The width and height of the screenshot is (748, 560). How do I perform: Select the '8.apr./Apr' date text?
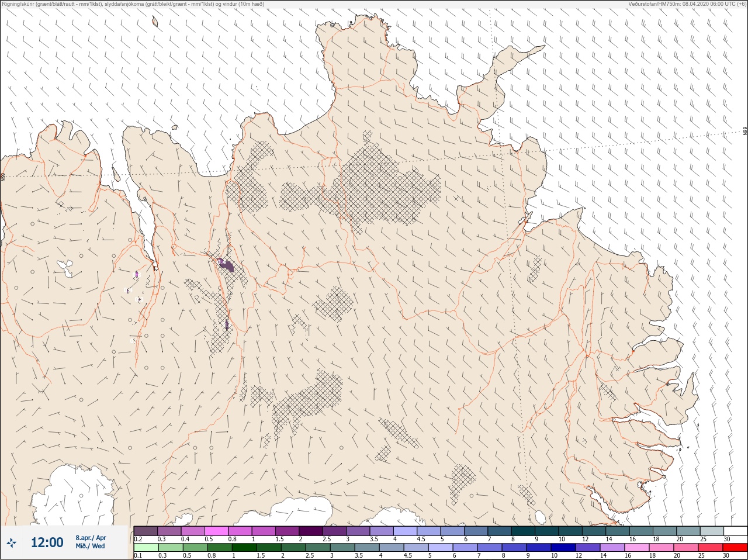(91, 538)
